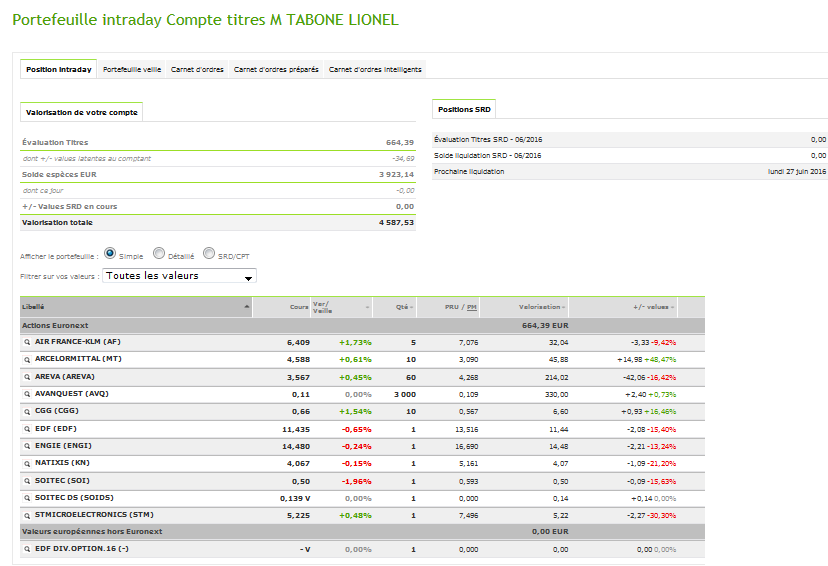Choose the SRD/CPT display radio button
Image resolution: width=828 pixels, height=566 pixels.
tap(209, 255)
